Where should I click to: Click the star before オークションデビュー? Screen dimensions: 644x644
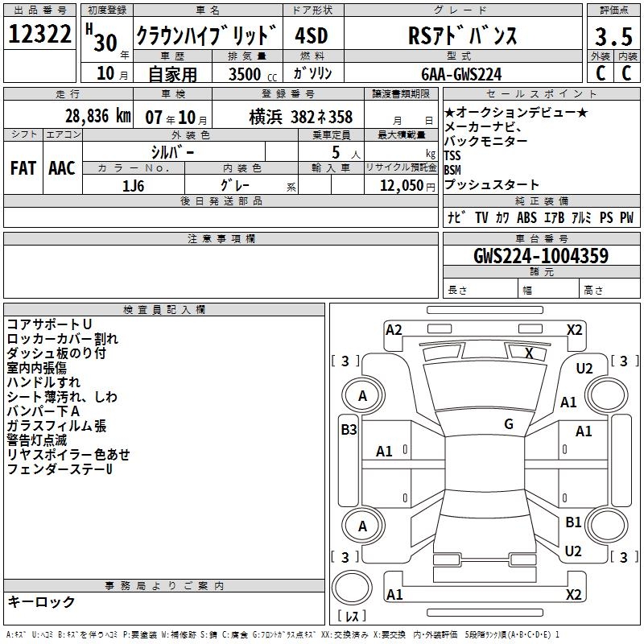pos(450,112)
